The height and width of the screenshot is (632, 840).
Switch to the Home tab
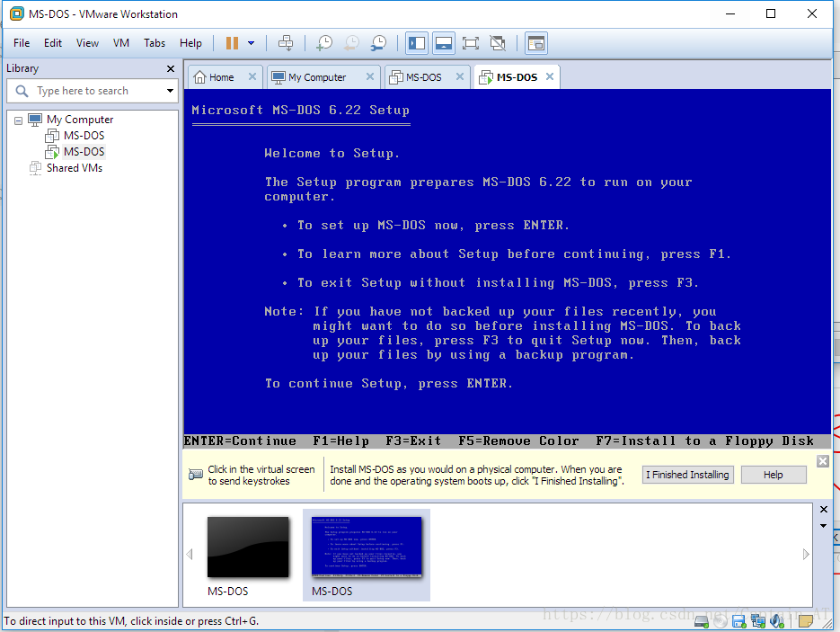click(221, 77)
